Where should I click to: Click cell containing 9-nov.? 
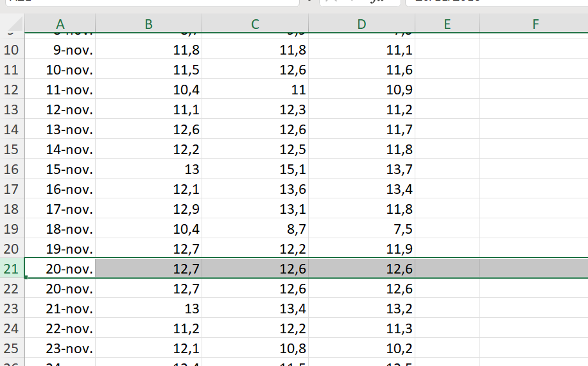(60, 50)
